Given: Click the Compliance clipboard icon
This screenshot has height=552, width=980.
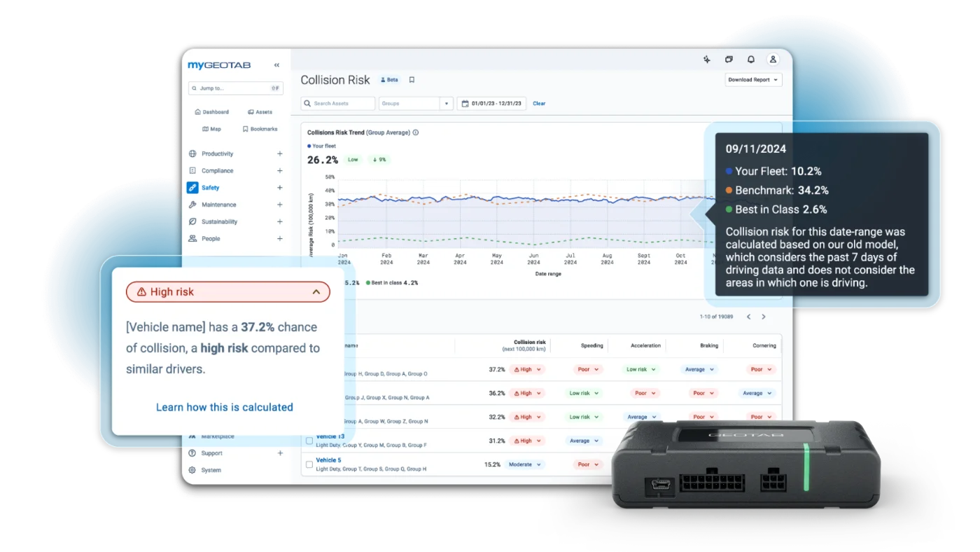Looking at the screenshot, I should point(192,170).
